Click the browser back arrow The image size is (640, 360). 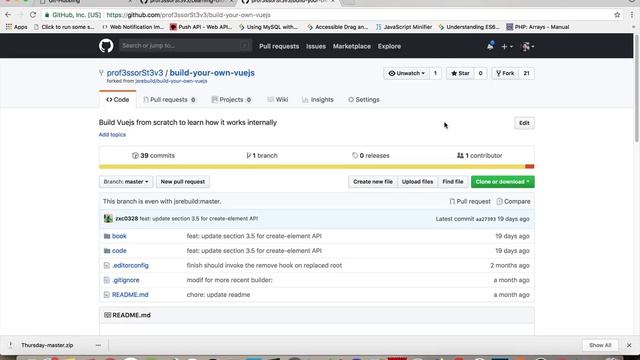pyautogui.click(x=8, y=15)
